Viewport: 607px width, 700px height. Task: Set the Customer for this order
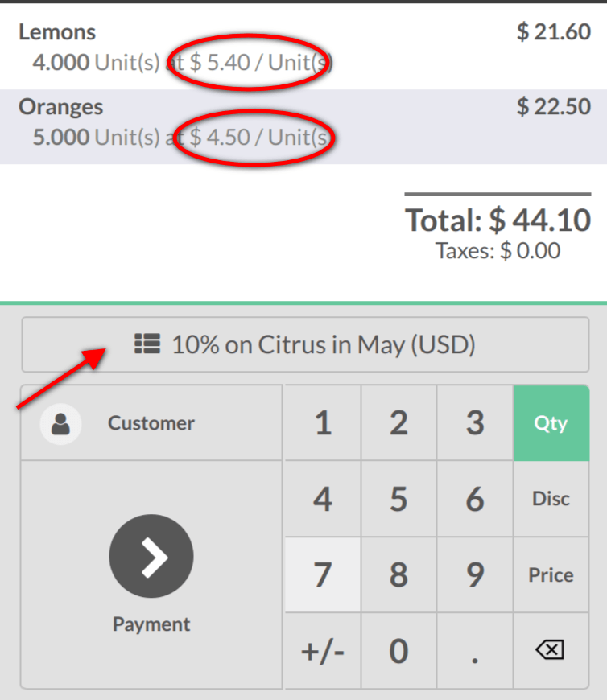[151, 423]
